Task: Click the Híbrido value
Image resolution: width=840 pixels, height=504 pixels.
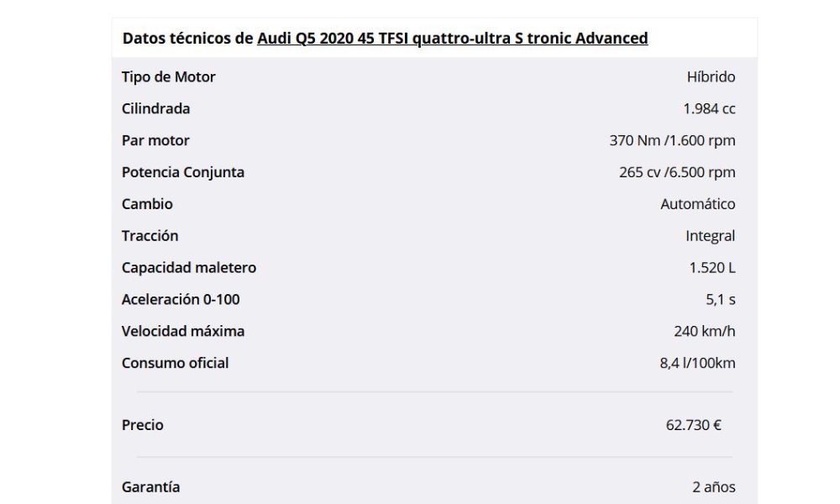Action: pyautogui.click(x=711, y=77)
